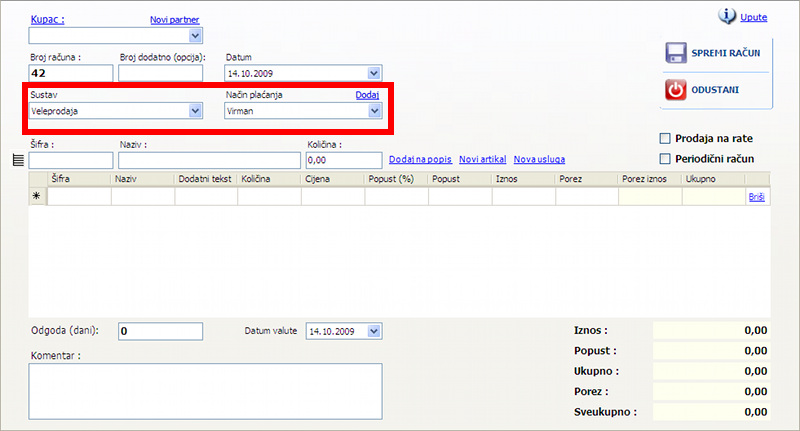
Task: Click the Upute info icon
Action: [727, 16]
